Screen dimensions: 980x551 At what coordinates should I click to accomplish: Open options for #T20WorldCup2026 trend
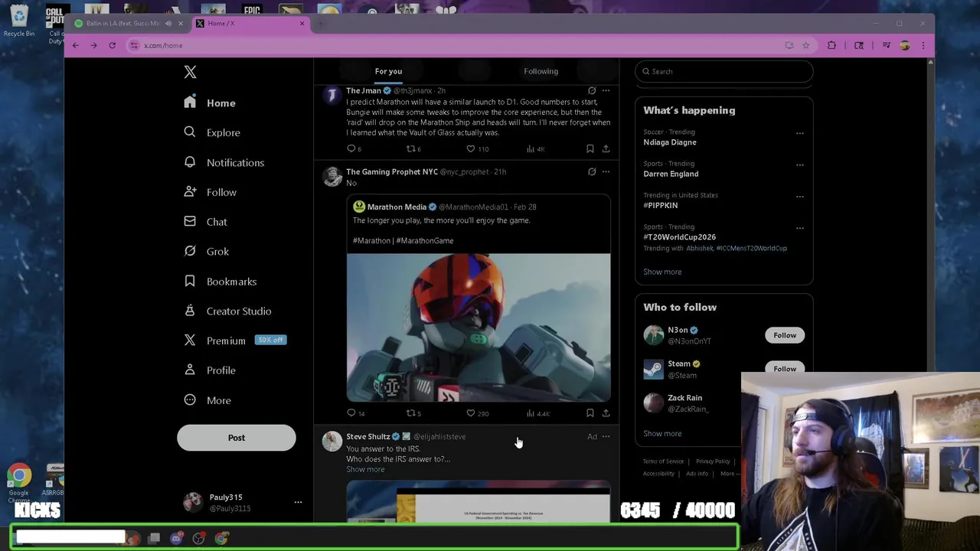coord(799,228)
